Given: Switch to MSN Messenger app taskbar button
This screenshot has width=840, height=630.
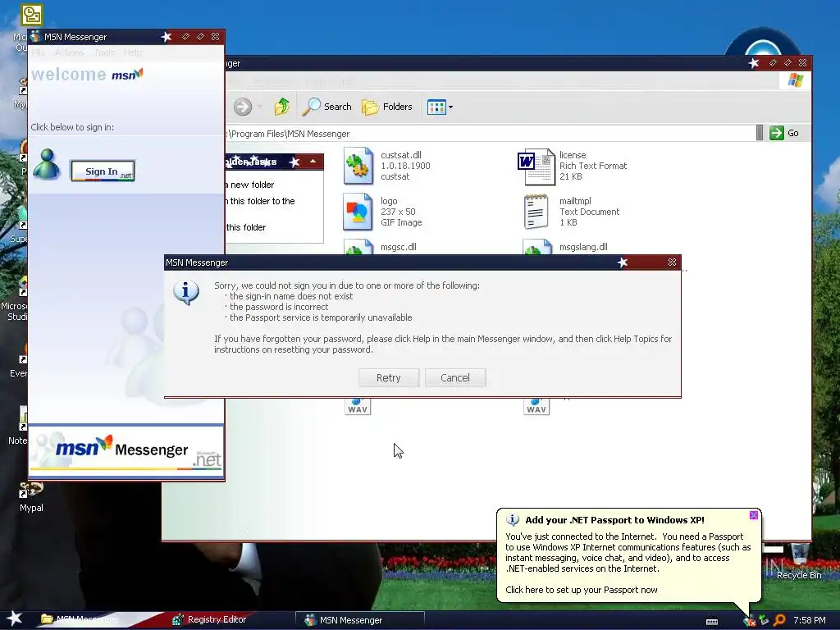Looking at the screenshot, I should pos(360,620).
